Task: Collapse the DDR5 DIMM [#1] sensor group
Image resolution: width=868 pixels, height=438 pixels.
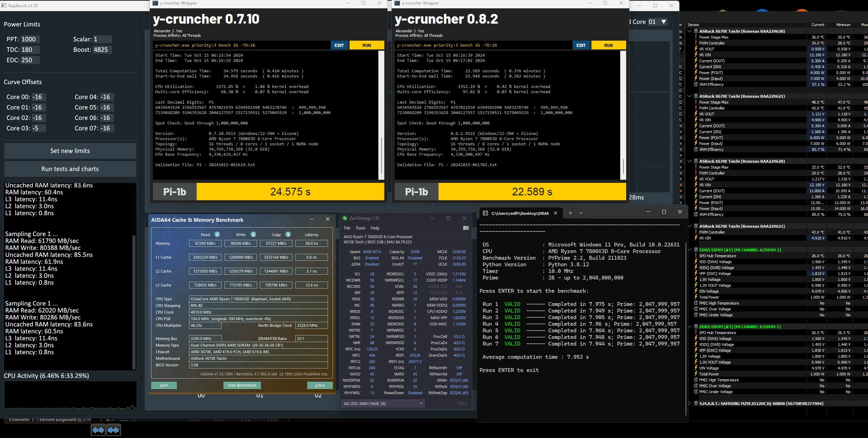Action: click(x=690, y=250)
